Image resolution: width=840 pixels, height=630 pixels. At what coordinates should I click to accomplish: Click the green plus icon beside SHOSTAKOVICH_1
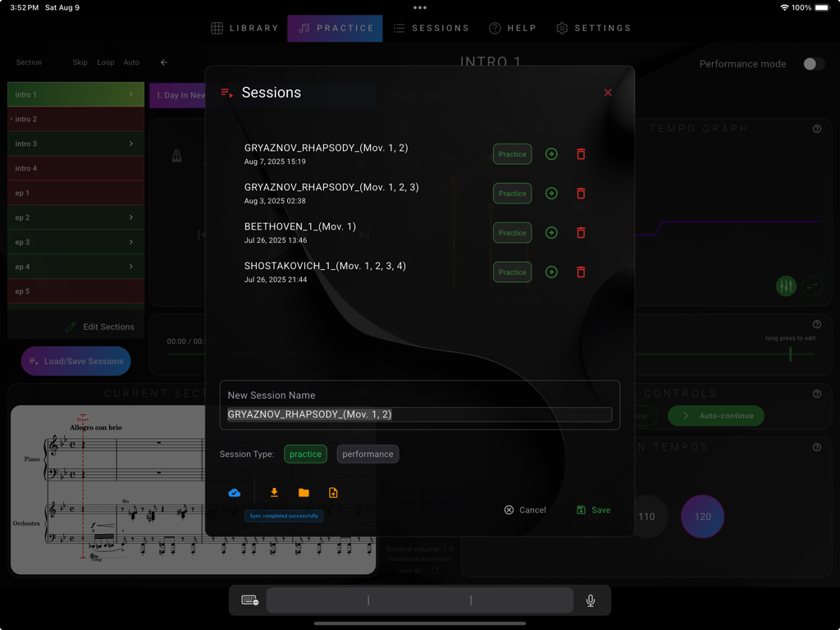point(550,272)
